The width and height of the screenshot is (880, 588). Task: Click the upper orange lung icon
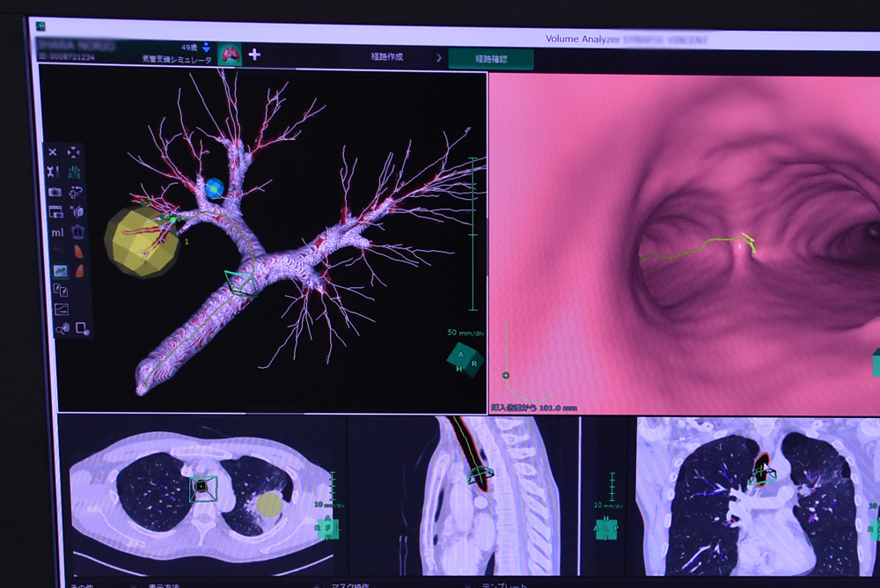78,251
